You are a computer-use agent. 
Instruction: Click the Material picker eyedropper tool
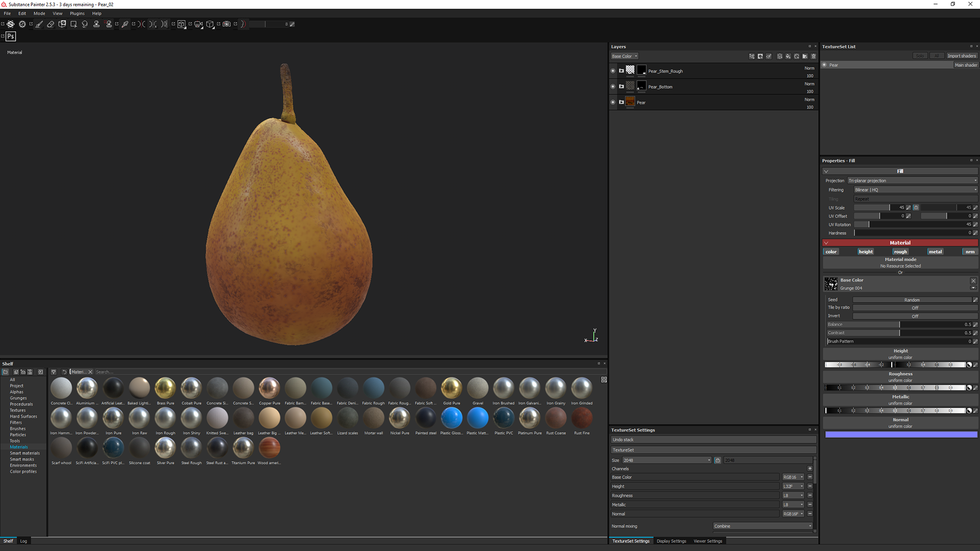point(125,24)
